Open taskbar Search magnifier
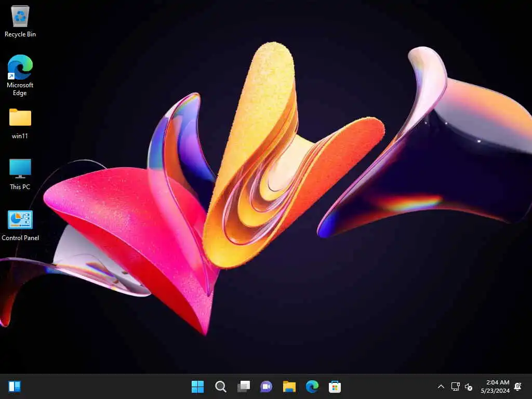The width and height of the screenshot is (532, 399). tap(220, 387)
